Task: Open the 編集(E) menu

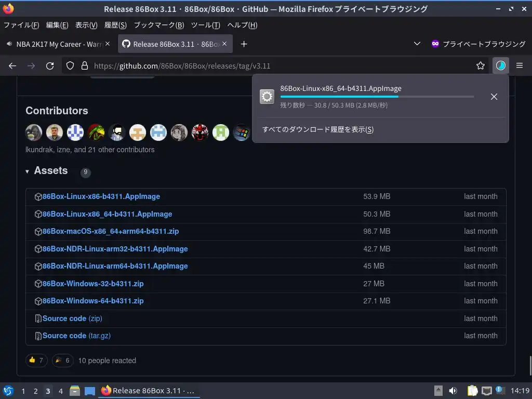Action: click(57, 25)
